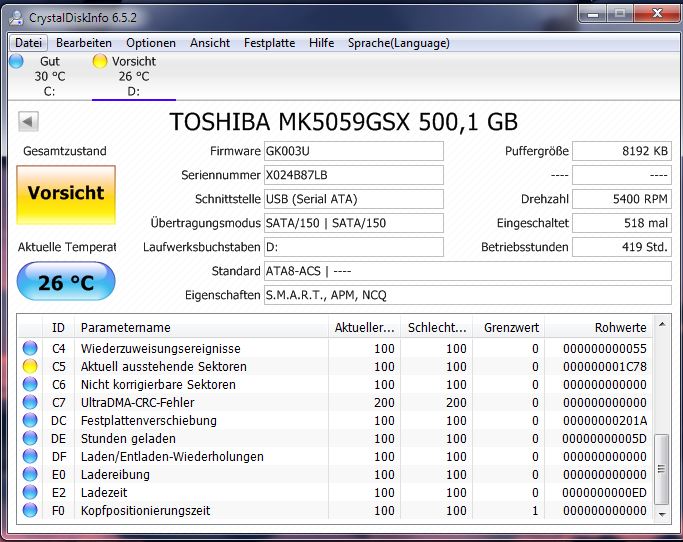Click the Standard field ATA8-ACS
The height and width of the screenshot is (542, 683).
tap(467, 271)
